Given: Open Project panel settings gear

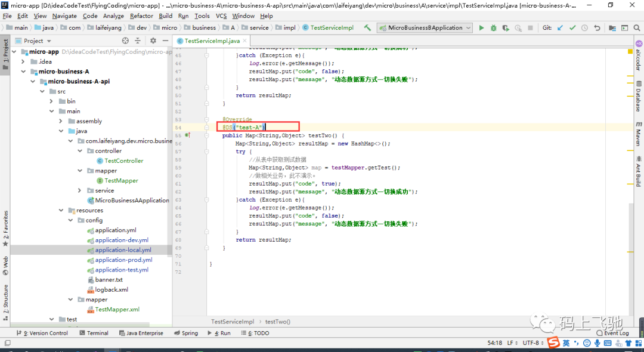Looking at the screenshot, I should coord(153,41).
